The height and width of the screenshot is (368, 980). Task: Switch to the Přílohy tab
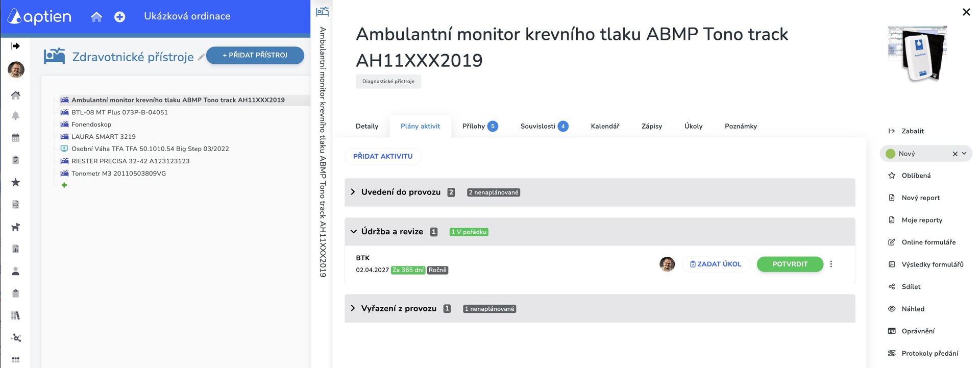479,126
